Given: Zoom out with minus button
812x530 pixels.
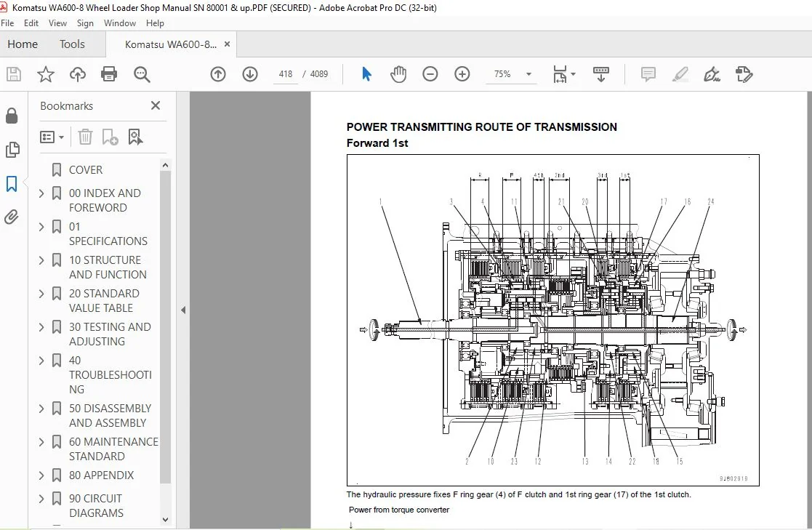Looking at the screenshot, I should coord(430,74).
